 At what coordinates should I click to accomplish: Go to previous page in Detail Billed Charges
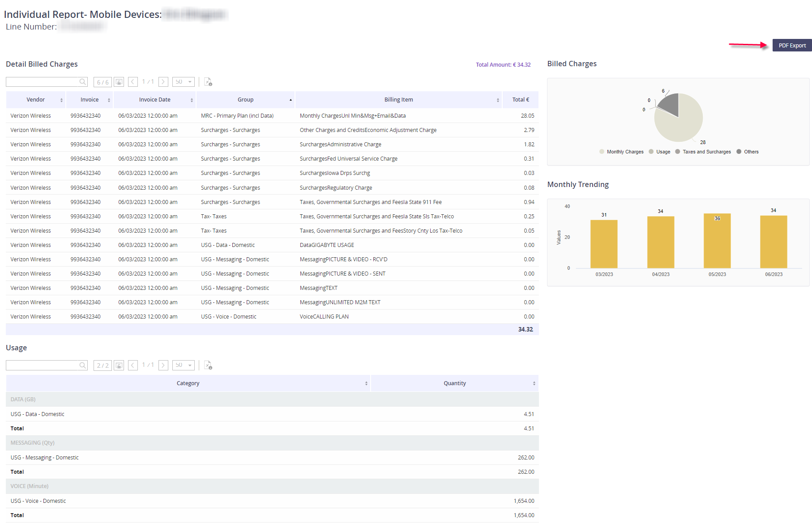pos(133,82)
